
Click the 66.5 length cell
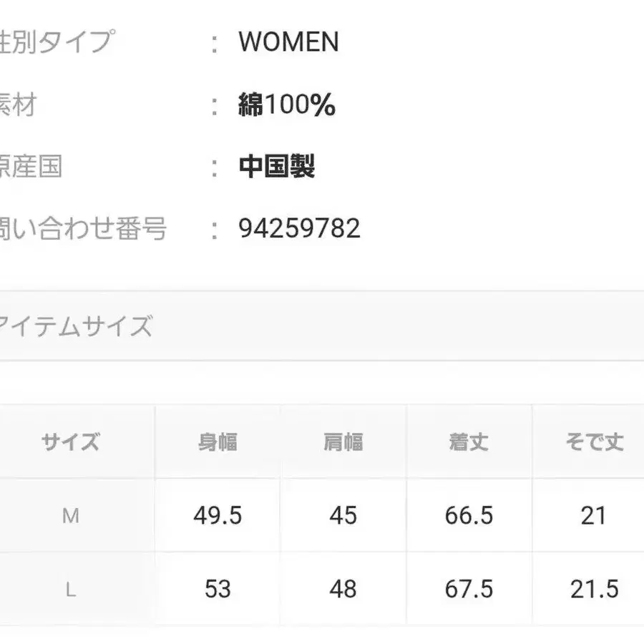[469, 516]
